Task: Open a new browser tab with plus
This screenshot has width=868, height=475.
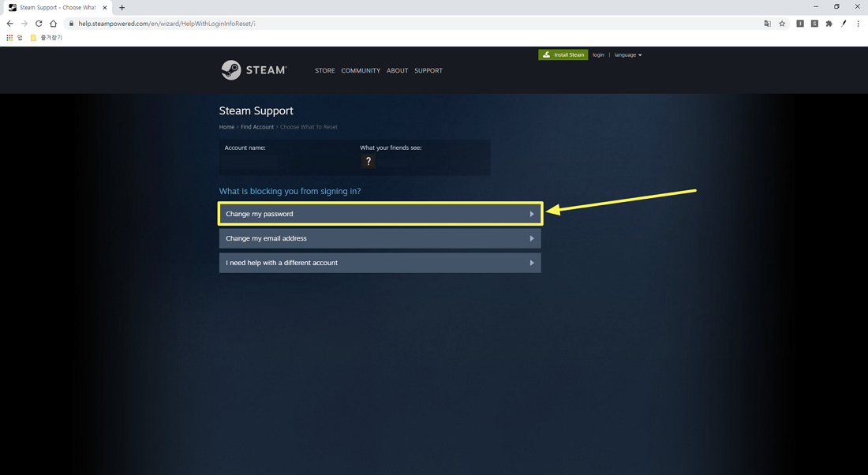Action: pyautogui.click(x=122, y=8)
